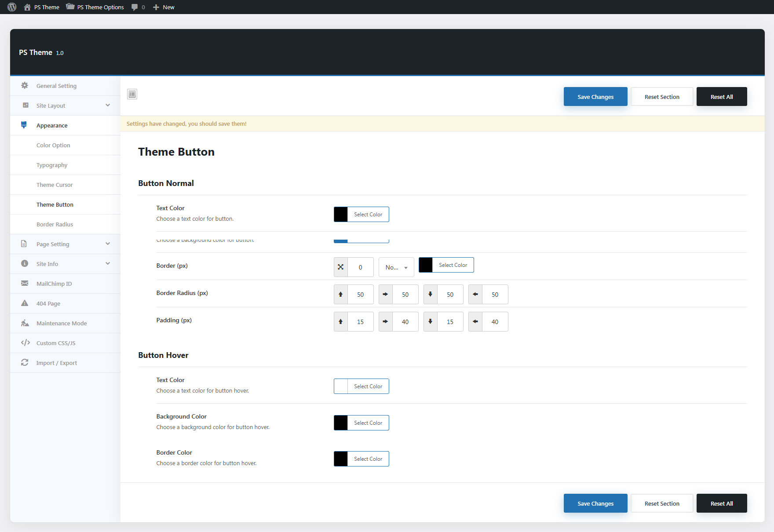Click the 404 Page warning icon
Viewport: 774px width, 532px height.
(x=25, y=303)
